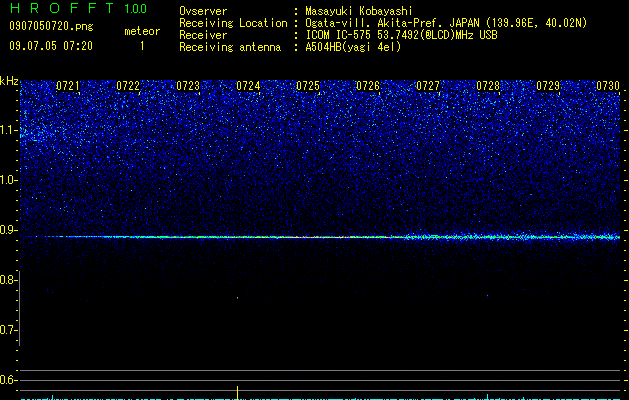Select the 0907050720.png filename text
Screen dimensions: 629x400
click(x=51, y=26)
